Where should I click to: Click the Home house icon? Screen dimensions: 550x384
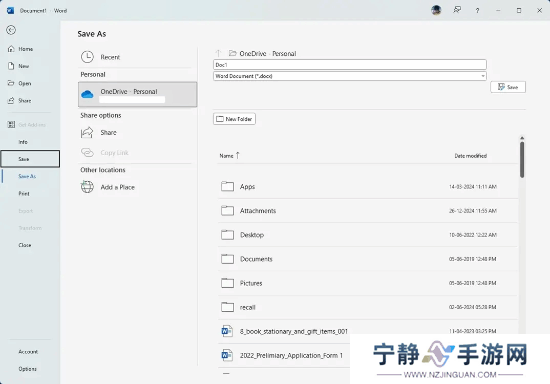coord(11,49)
